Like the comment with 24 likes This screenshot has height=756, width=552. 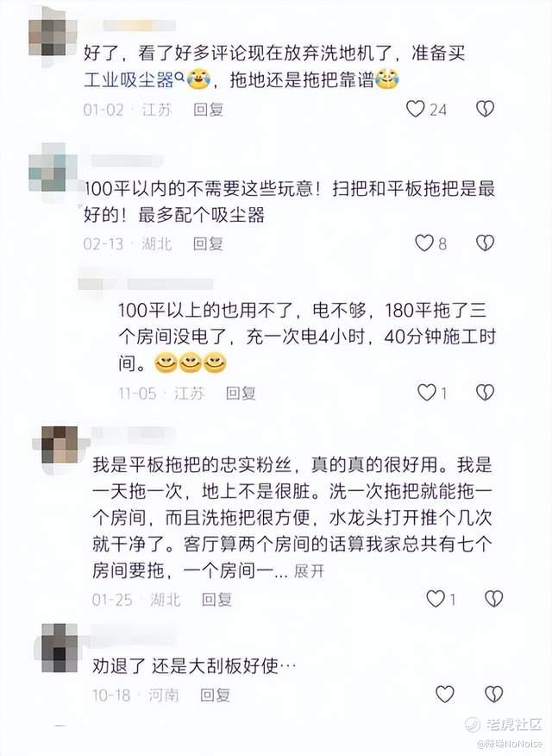pyautogui.click(x=415, y=109)
